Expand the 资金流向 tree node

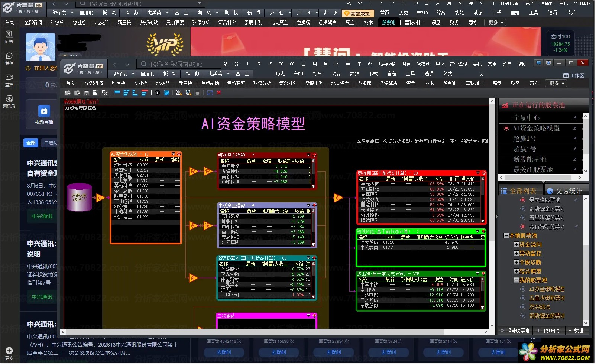click(516, 244)
